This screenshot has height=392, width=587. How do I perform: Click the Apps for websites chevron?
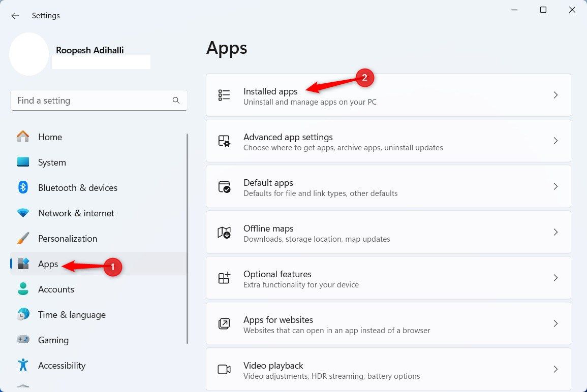555,323
